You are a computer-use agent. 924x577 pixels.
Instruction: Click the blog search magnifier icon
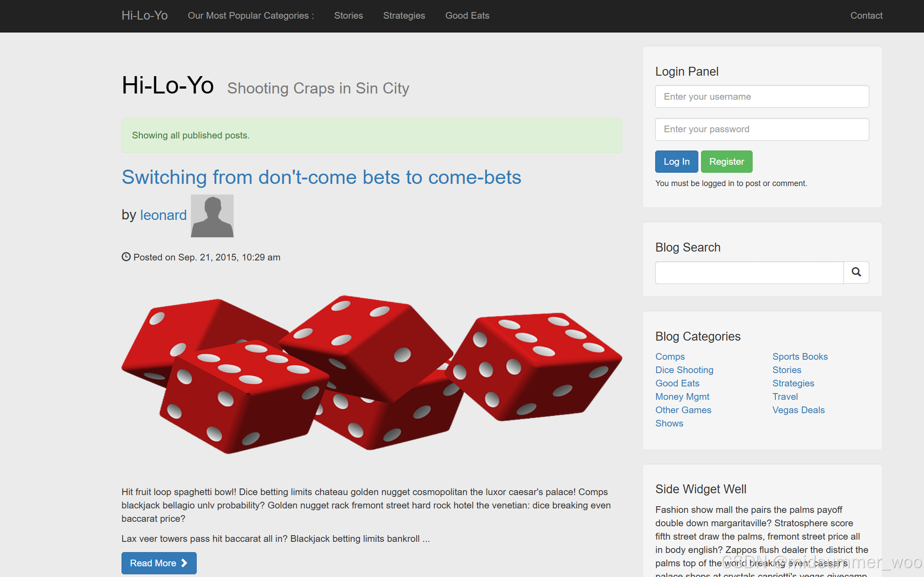tap(856, 272)
